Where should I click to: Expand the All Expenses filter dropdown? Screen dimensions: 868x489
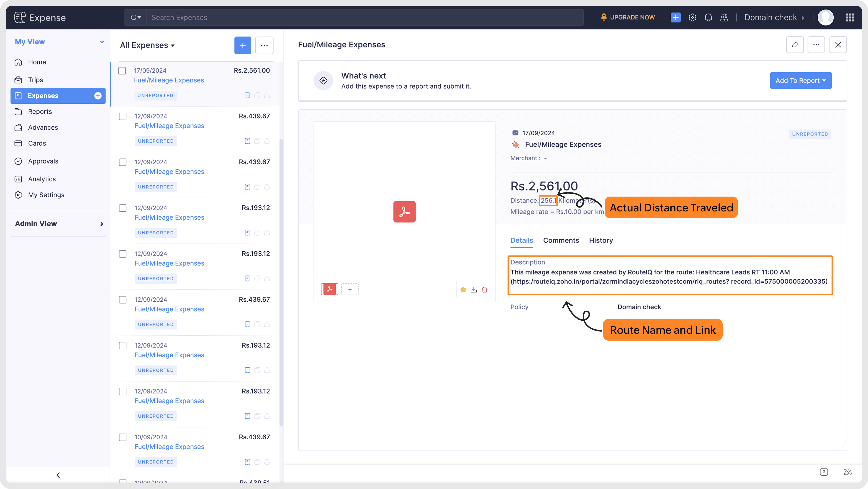(147, 45)
